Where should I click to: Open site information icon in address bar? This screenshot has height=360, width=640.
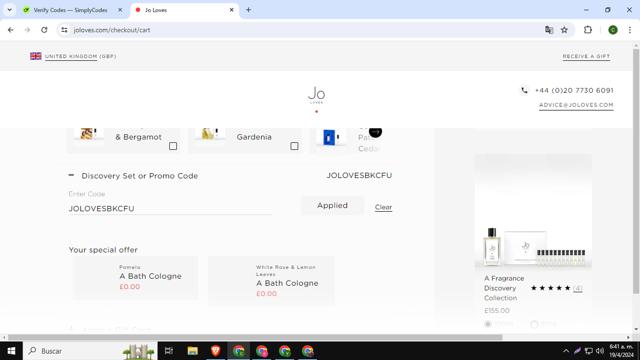tap(64, 30)
